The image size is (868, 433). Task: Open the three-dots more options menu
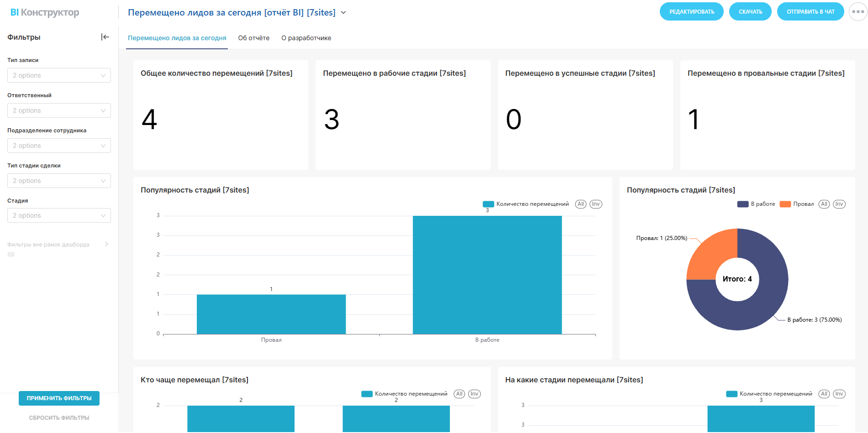coord(857,12)
